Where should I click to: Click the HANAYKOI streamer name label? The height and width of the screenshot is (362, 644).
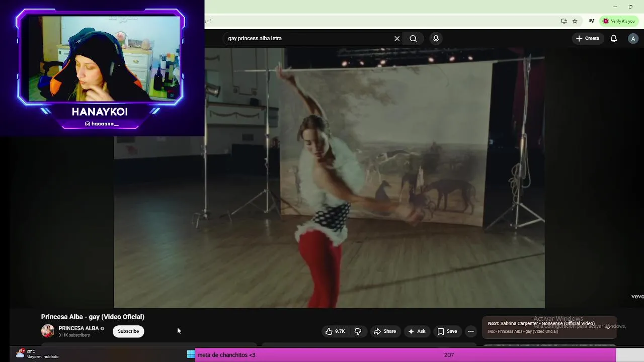[x=100, y=112]
